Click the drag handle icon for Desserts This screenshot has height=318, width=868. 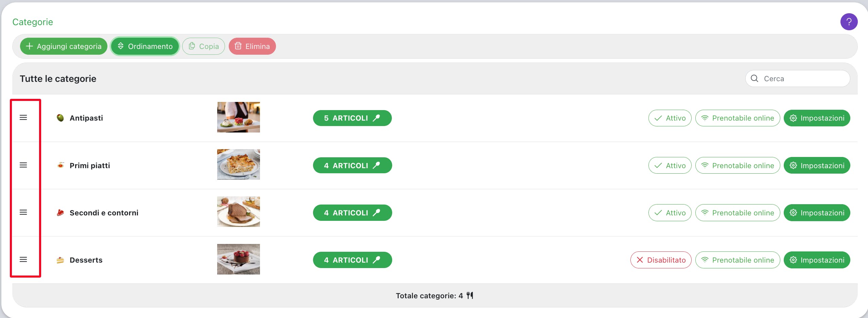click(x=23, y=260)
